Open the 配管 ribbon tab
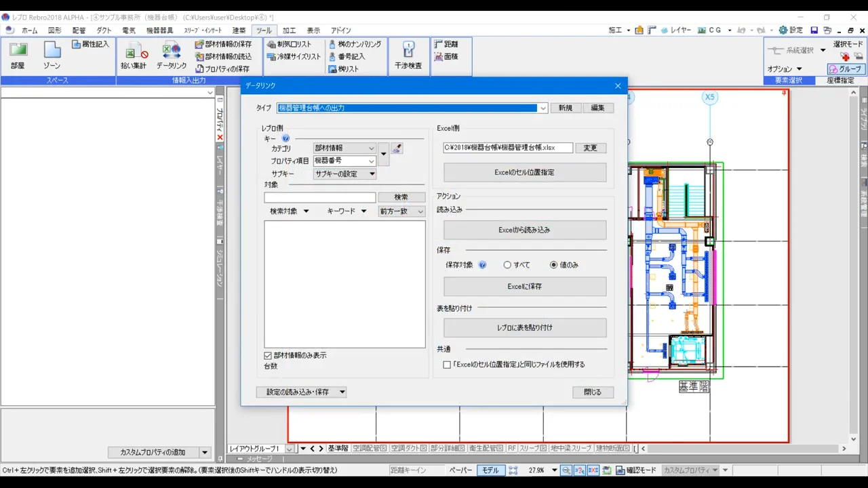The image size is (868, 488). pyautogui.click(x=79, y=30)
